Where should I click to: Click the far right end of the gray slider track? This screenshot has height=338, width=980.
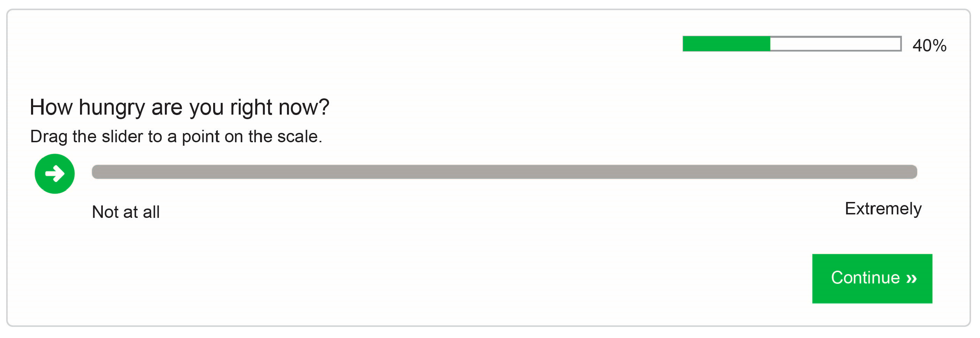click(x=913, y=172)
